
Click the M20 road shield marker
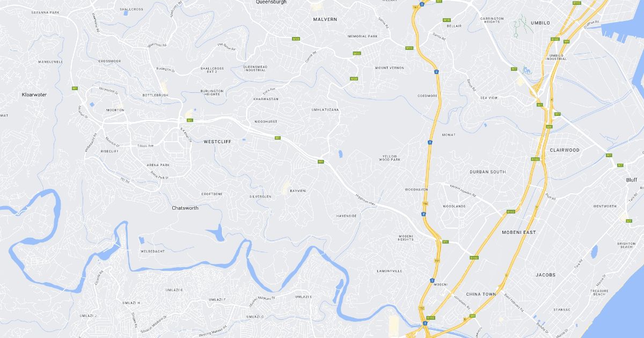[x=354, y=79]
